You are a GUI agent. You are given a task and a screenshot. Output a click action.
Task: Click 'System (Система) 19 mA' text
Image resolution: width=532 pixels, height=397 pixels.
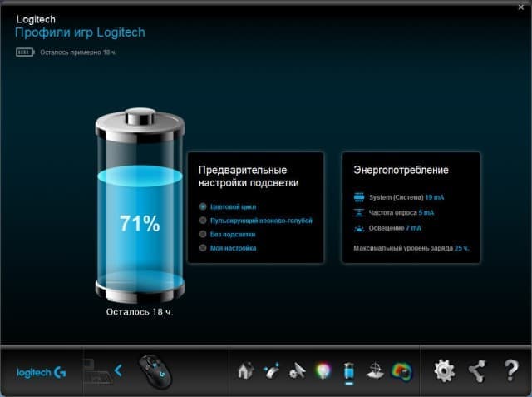(406, 197)
